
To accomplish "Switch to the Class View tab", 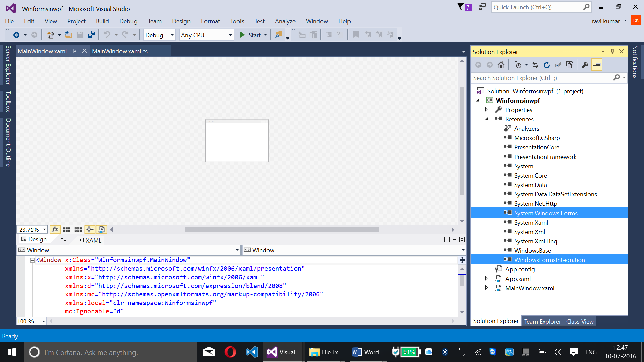I will (580, 322).
